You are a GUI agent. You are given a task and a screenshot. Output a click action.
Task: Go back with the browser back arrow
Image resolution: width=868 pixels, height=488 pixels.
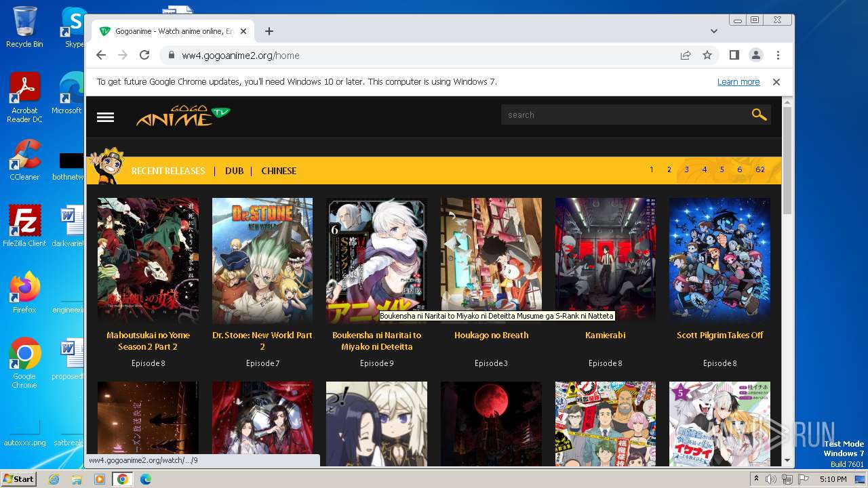[x=101, y=55]
